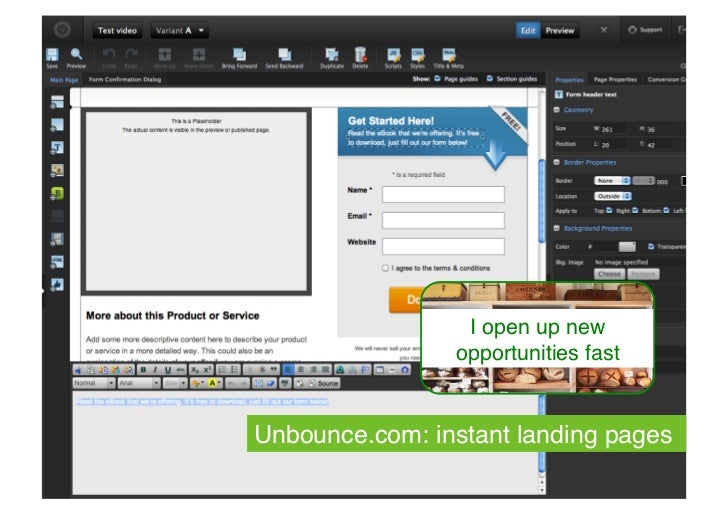Click the Test video page title

click(x=117, y=31)
